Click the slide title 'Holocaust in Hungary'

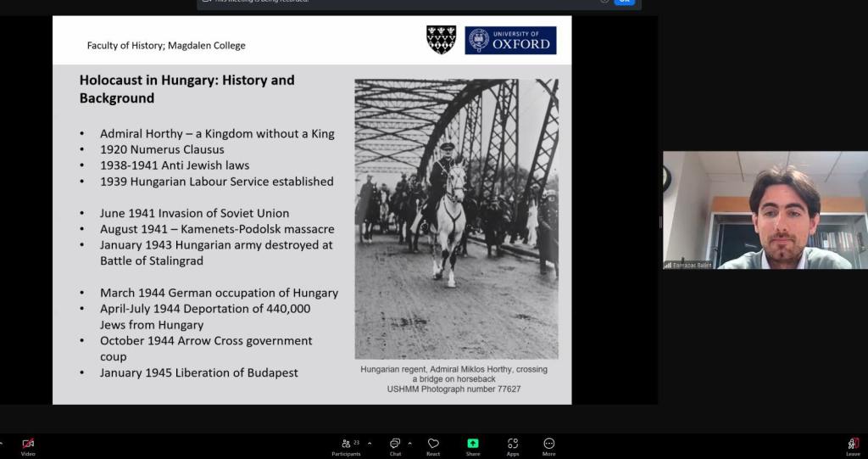(186, 89)
